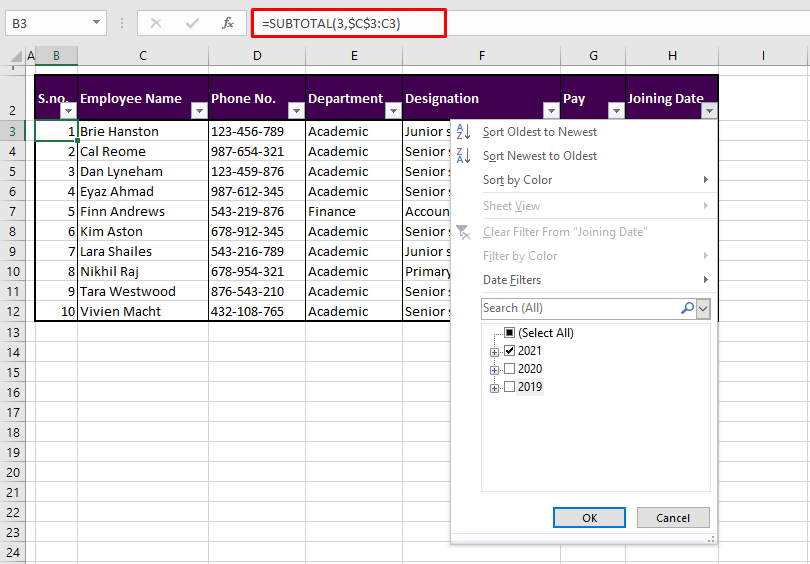Screen dimensions: 810x564
Task: Open the Department column filter dropdown
Action: click(392, 111)
